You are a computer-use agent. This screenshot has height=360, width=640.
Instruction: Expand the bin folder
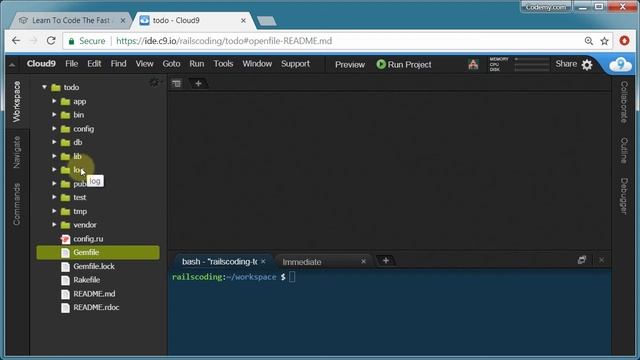[54, 115]
